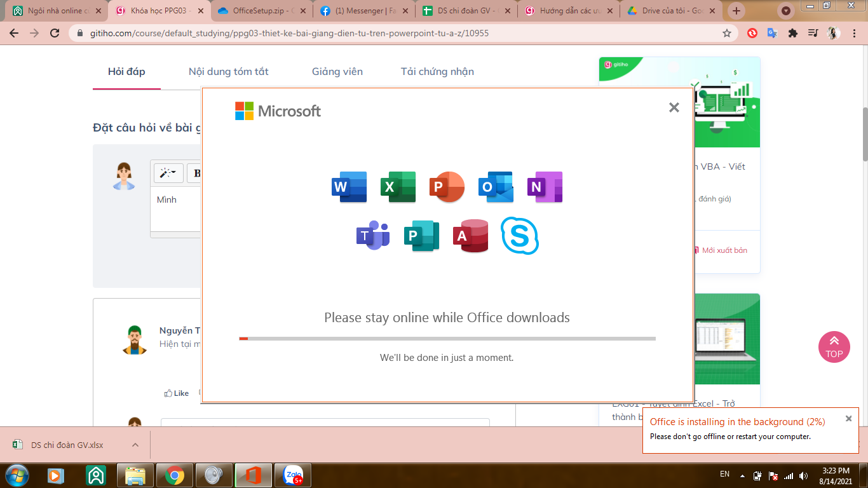The height and width of the screenshot is (488, 868).
Task: Switch to Chrome on the taskbar
Action: (175, 475)
